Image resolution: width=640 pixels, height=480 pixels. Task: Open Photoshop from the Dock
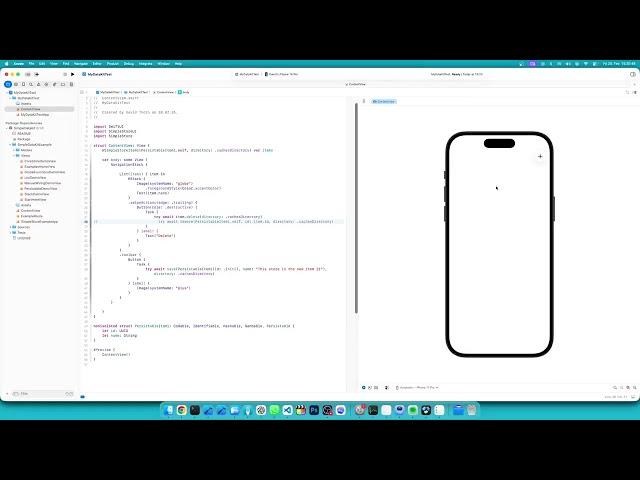coord(314,410)
